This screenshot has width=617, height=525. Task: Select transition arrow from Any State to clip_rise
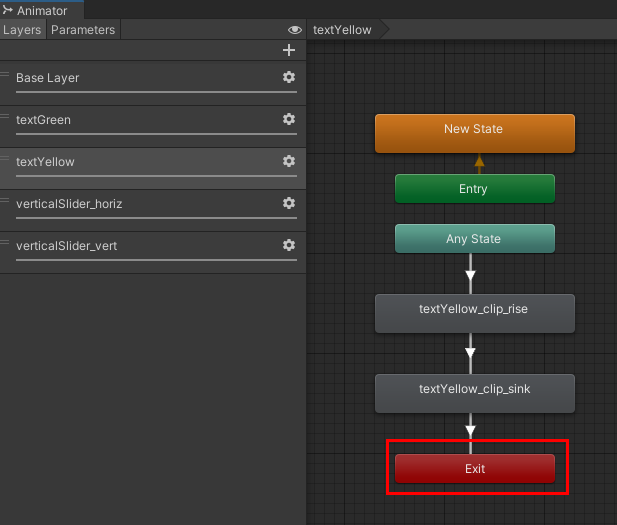470,274
